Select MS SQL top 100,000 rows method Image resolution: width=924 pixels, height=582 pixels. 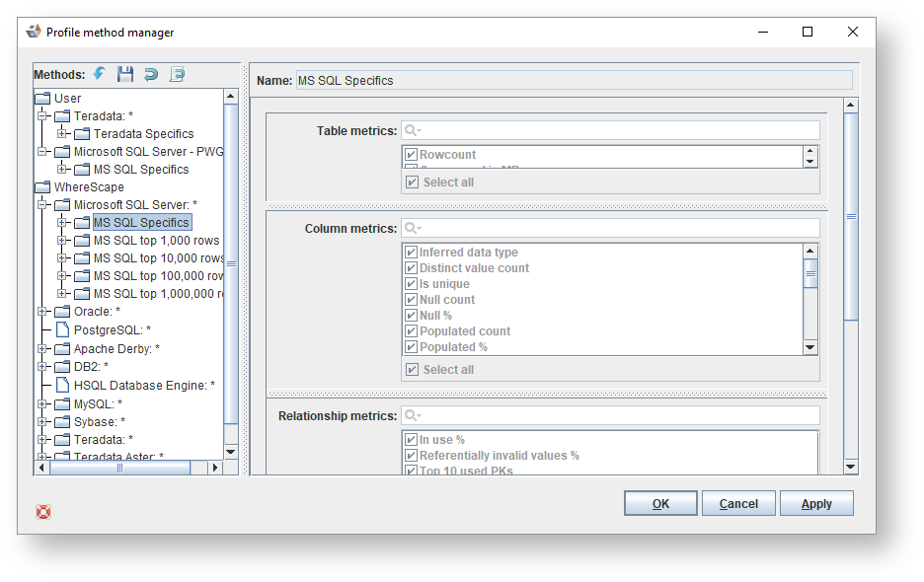[158, 275]
